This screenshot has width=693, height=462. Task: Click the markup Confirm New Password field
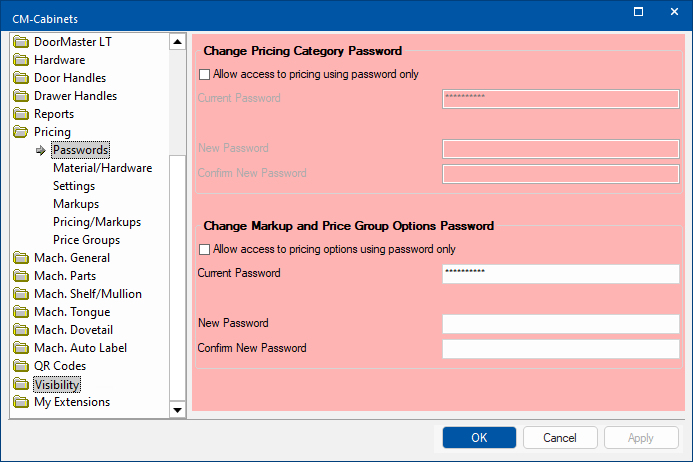(560, 349)
